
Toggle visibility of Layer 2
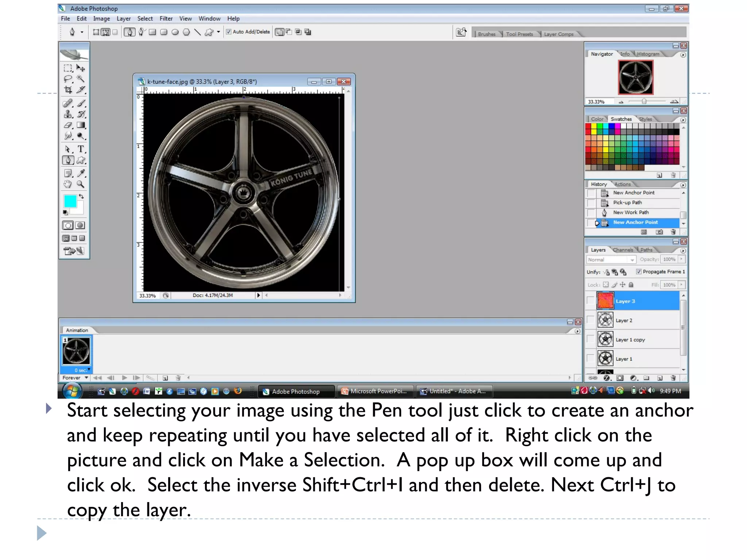[x=591, y=320]
